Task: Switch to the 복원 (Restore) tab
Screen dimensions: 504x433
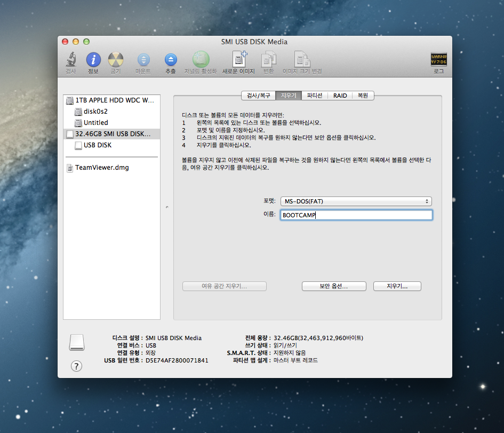Action: [x=363, y=96]
